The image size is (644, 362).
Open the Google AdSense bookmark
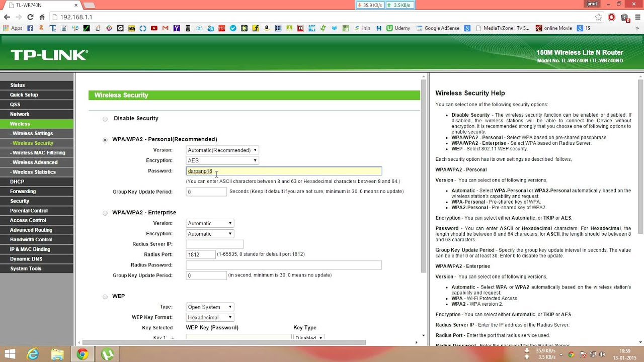coord(437,28)
